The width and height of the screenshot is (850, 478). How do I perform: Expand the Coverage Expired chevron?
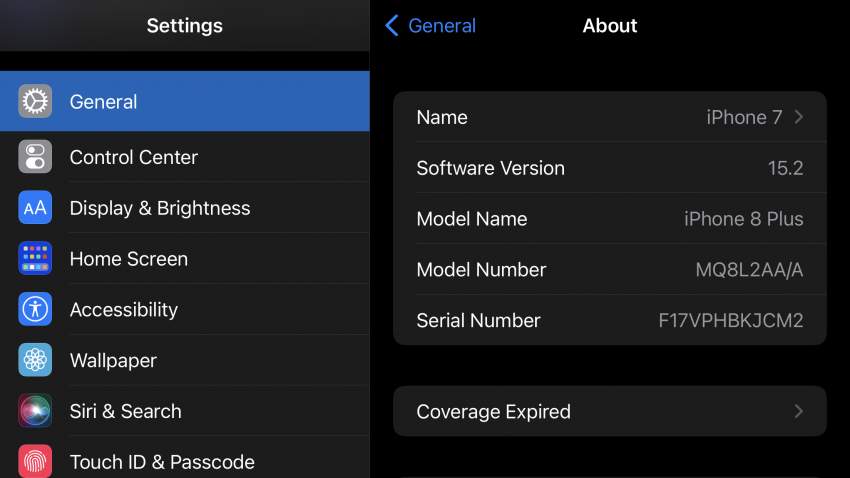pyautogui.click(x=799, y=411)
